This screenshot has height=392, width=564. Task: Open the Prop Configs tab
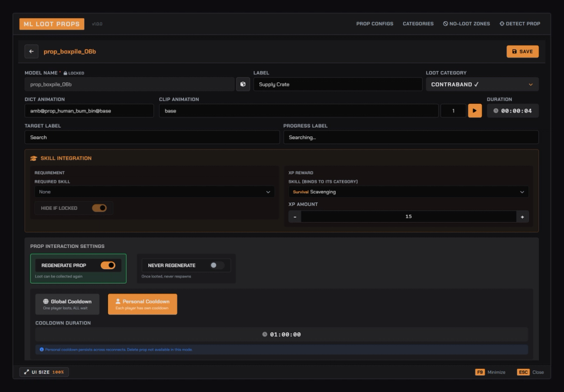point(375,24)
